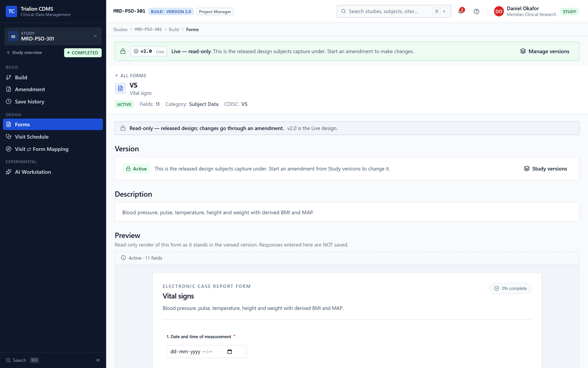Image resolution: width=588 pixels, height=368 pixels.
Task: Click the Active lock badge in Version section
Action: point(136,169)
